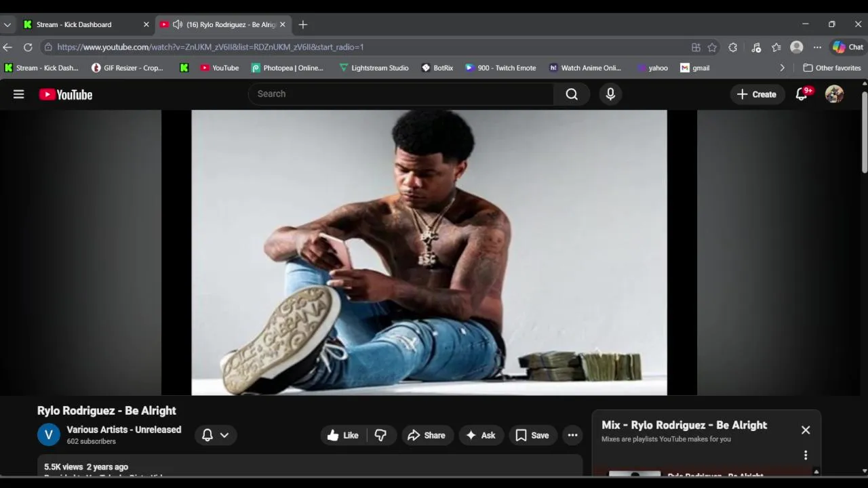
Task: Click the video player thumbnail area
Action: 429,252
